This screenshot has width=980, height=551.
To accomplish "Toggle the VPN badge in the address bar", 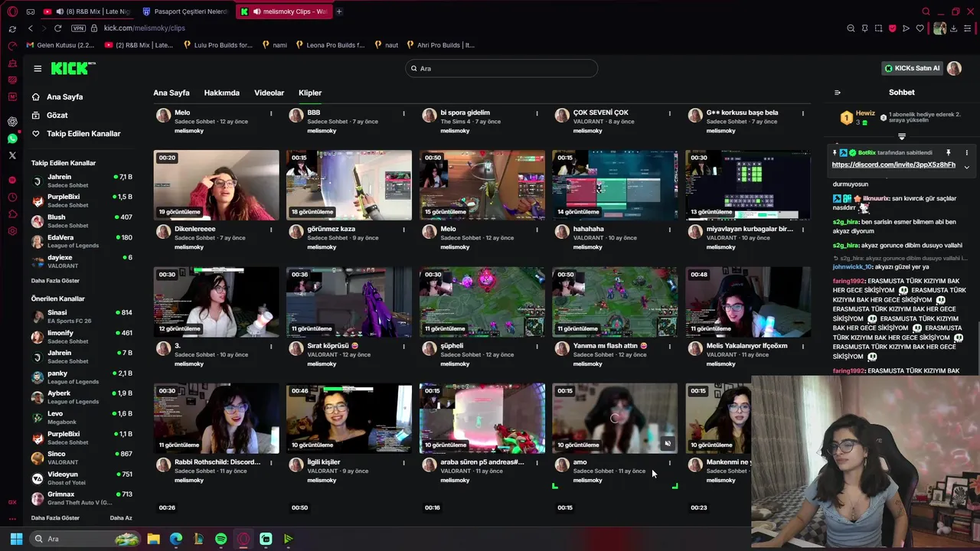I will [x=78, y=28].
